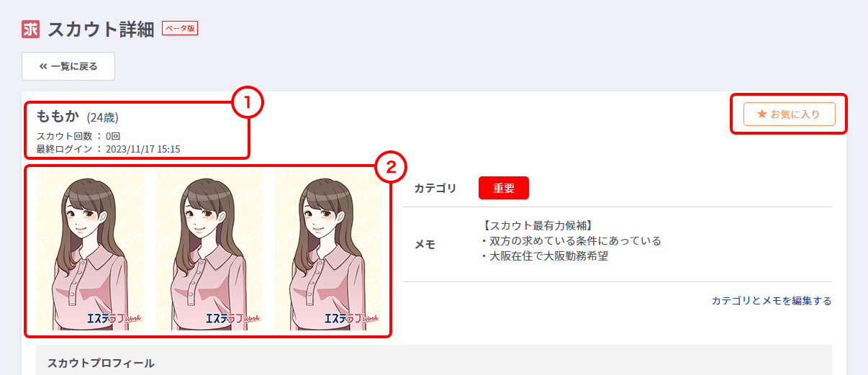
Task: Add ももか to favorites with お気に入り
Action: click(790, 114)
